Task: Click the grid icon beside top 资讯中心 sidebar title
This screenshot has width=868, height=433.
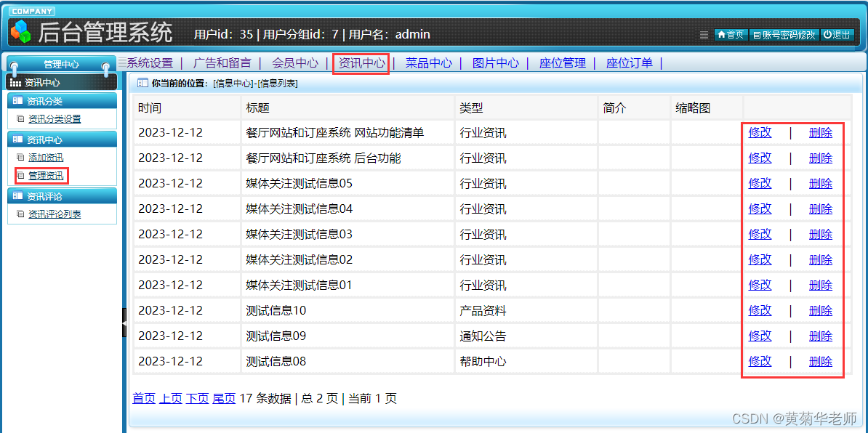Action: (x=16, y=83)
